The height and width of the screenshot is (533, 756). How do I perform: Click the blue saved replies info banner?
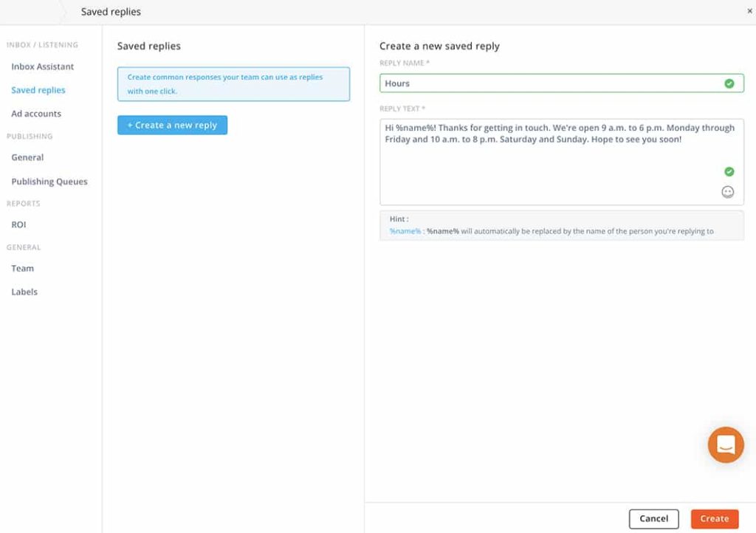point(233,84)
